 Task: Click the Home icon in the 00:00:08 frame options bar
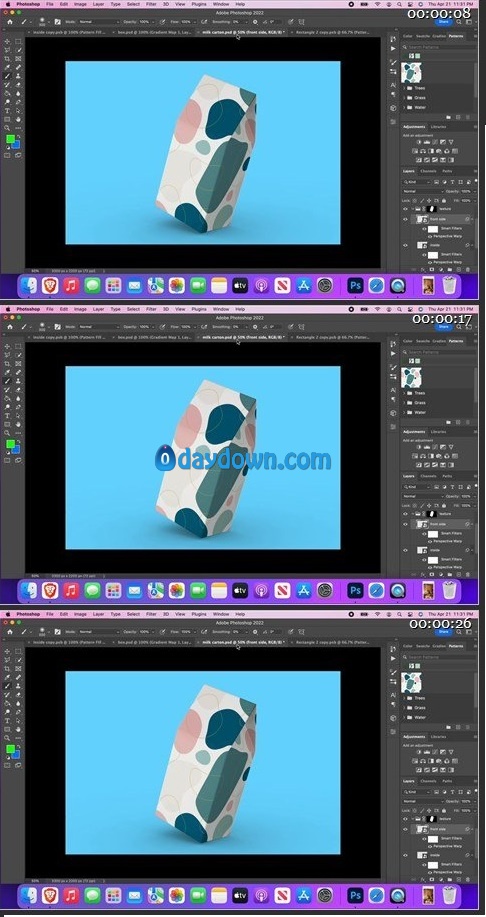pyautogui.click(x=9, y=22)
